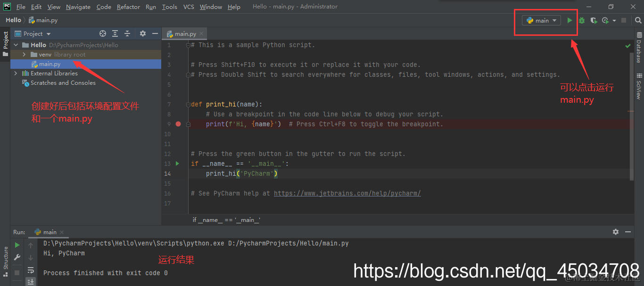
Task: Open the Project view selector dropdown
Action: [33, 33]
